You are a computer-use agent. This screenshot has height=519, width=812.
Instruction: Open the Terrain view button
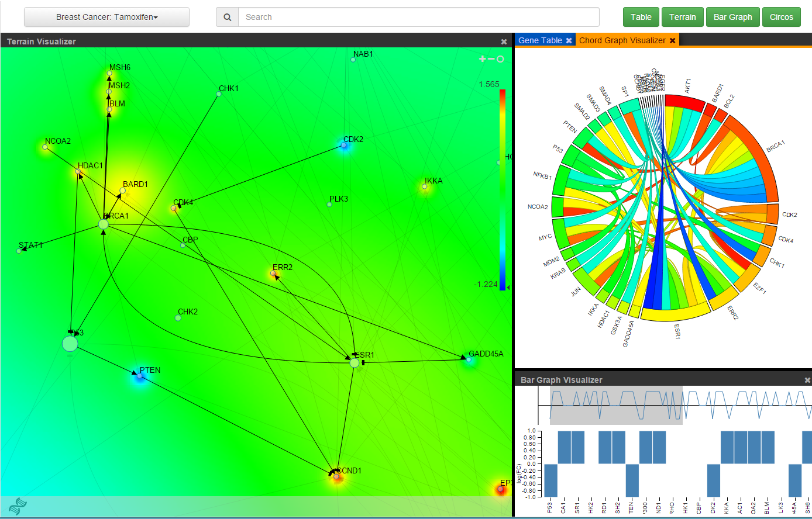coord(683,17)
